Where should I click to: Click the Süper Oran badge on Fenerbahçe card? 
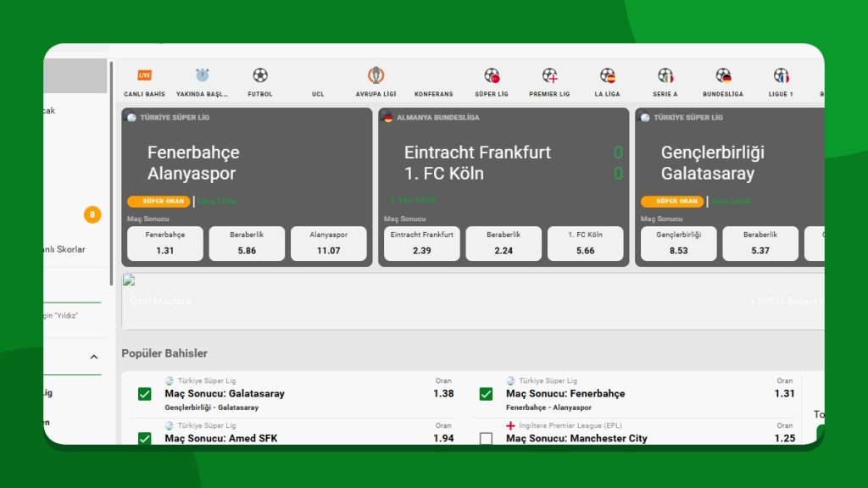159,202
